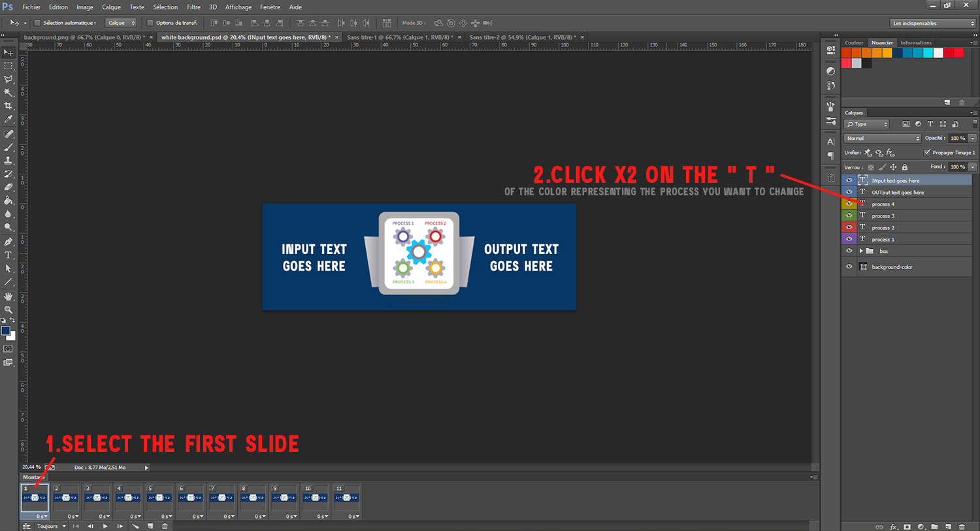Activate the Crop tool

8,105
